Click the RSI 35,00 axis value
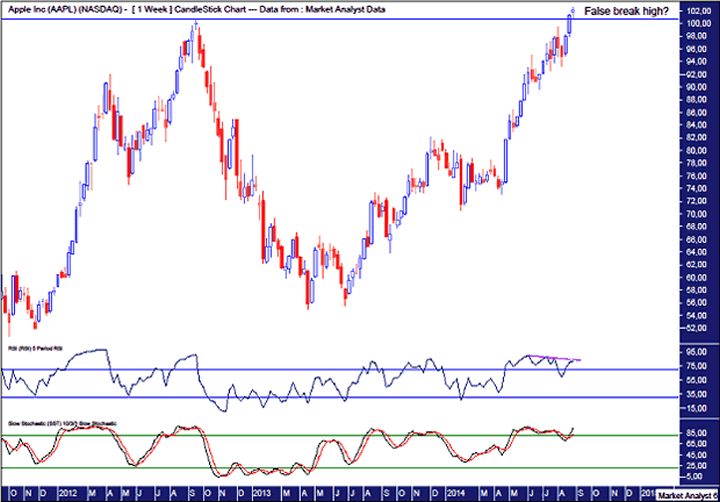The image size is (720, 502). [697, 394]
